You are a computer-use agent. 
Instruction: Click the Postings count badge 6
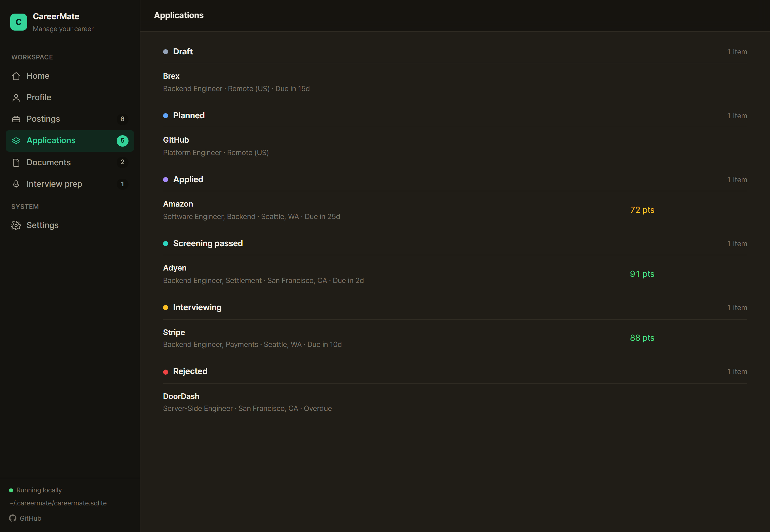[x=122, y=119]
